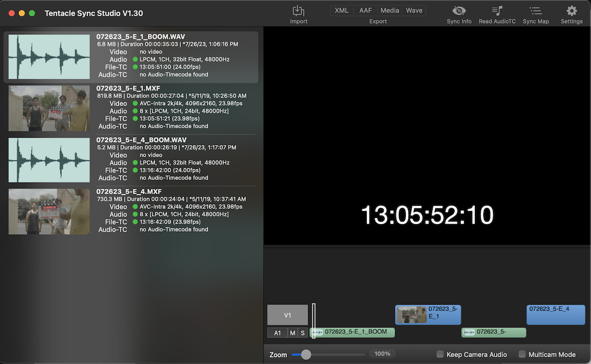Mute track A1 with M button
The image size is (591, 364).
(292, 333)
